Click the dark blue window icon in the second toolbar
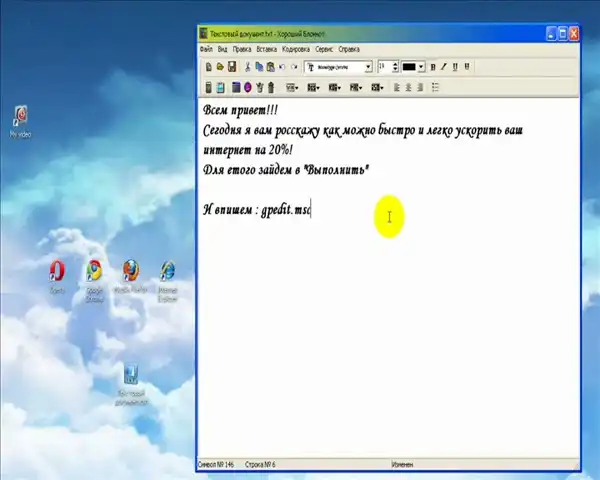The width and height of the screenshot is (600, 480). coord(236,87)
